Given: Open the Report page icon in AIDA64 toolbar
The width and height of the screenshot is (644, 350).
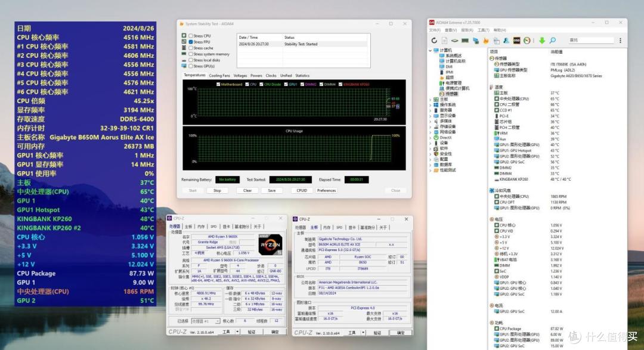Looking at the screenshot, I should tap(444, 41).
